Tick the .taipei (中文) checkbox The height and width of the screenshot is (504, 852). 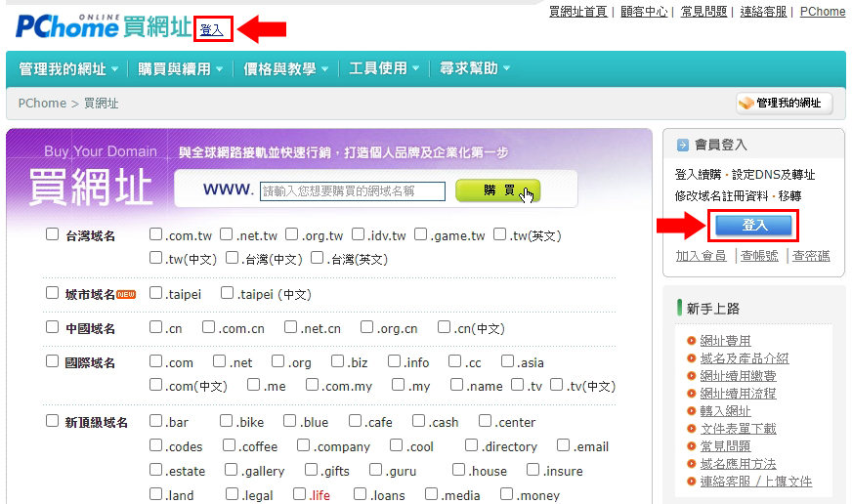click(227, 293)
